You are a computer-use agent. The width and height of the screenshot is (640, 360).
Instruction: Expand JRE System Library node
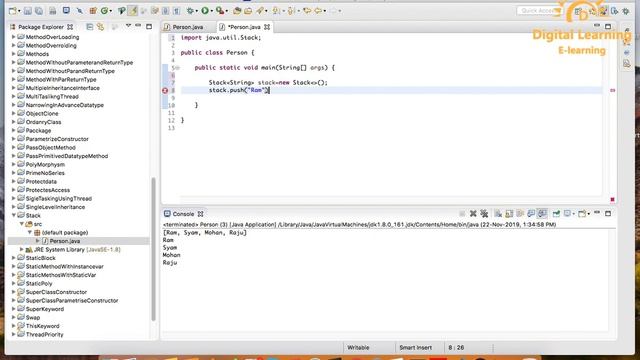(22, 249)
